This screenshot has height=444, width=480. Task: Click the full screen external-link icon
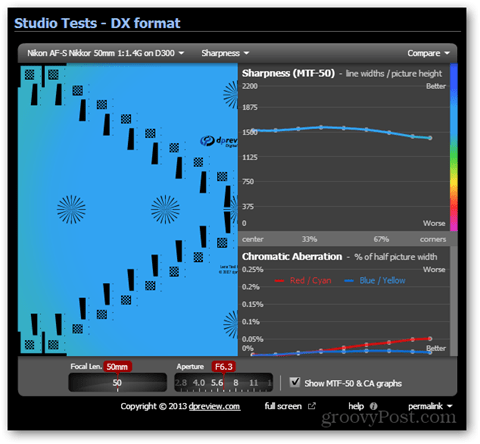point(311,406)
